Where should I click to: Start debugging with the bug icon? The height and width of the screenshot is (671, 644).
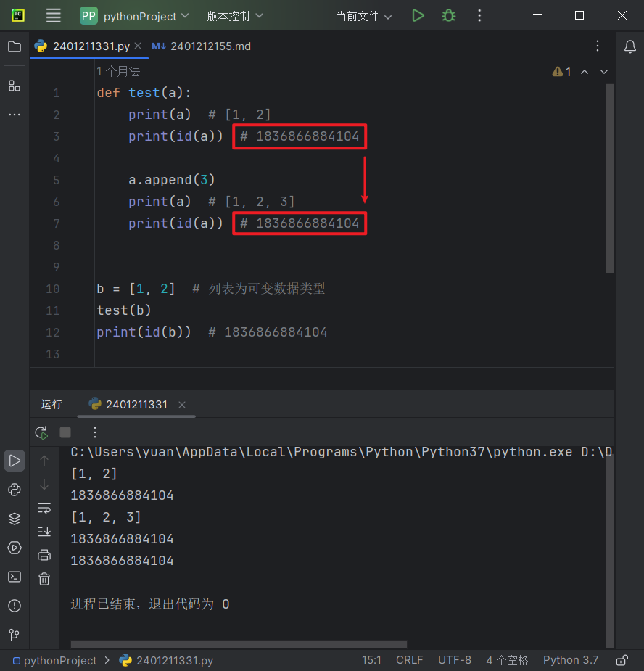[448, 16]
